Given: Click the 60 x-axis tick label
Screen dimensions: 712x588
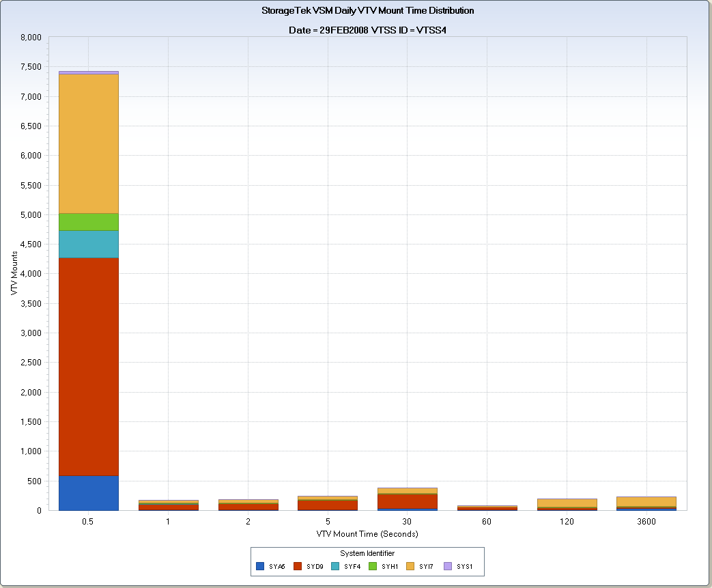Looking at the screenshot, I should [x=487, y=522].
